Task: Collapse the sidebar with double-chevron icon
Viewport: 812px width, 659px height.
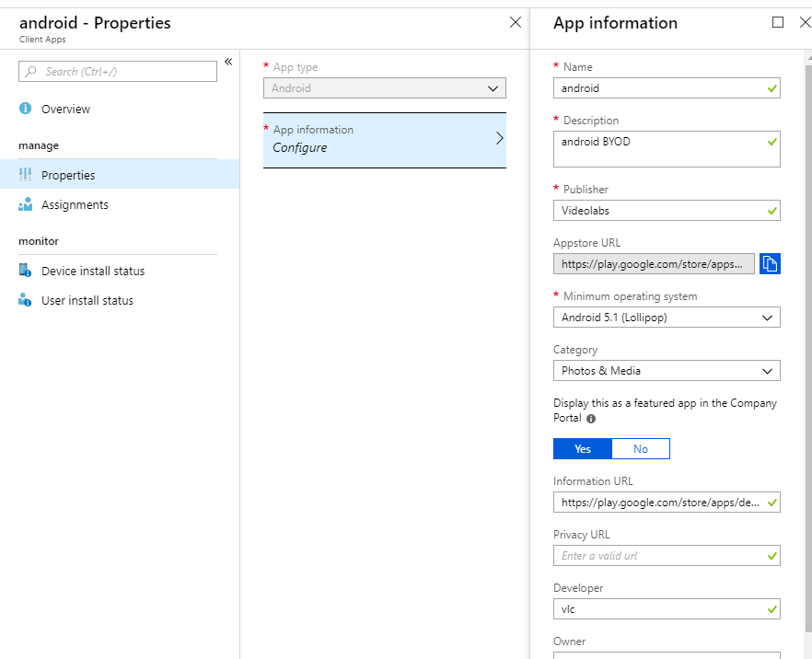Action: click(228, 62)
